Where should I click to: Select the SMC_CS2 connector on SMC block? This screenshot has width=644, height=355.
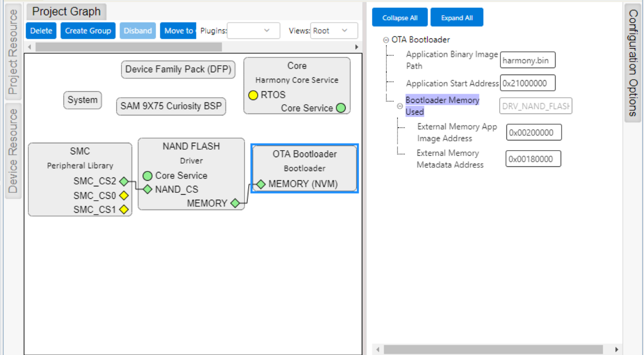click(123, 182)
